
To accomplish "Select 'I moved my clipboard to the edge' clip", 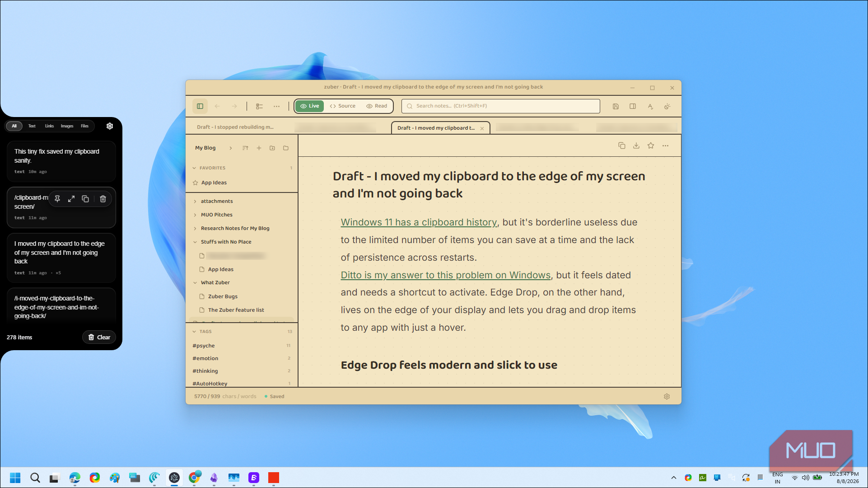I will click(x=61, y=258).
